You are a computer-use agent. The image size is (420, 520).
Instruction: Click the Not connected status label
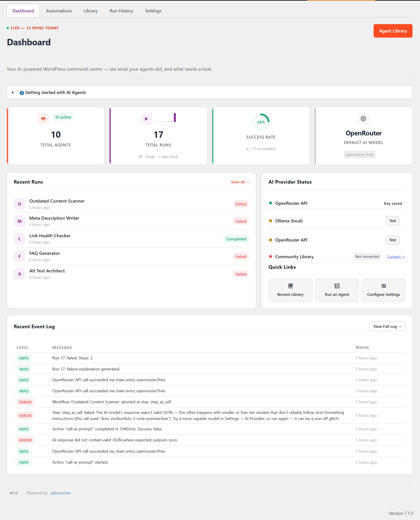tap(367, 256)
